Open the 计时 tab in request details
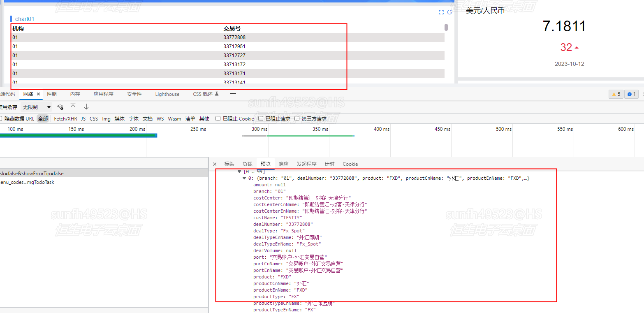This screenshot has width=644, height=313. pos(329,164)
